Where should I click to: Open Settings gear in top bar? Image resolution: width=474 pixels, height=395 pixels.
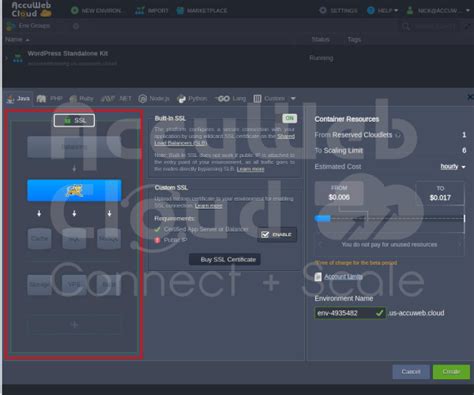click(323, 10)
